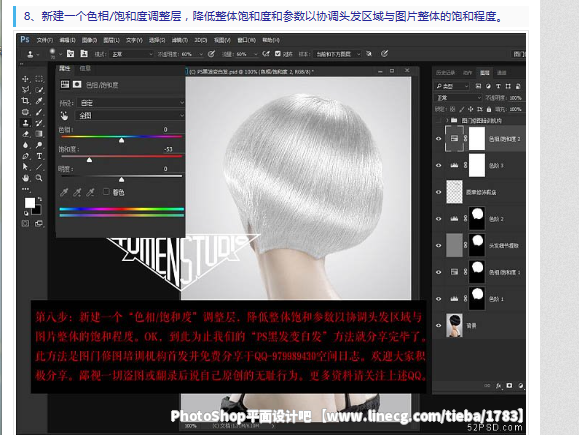This screenshot has width=579, height=435.
Task: Expand the layer group folder
Action: (x=447, y=120)
